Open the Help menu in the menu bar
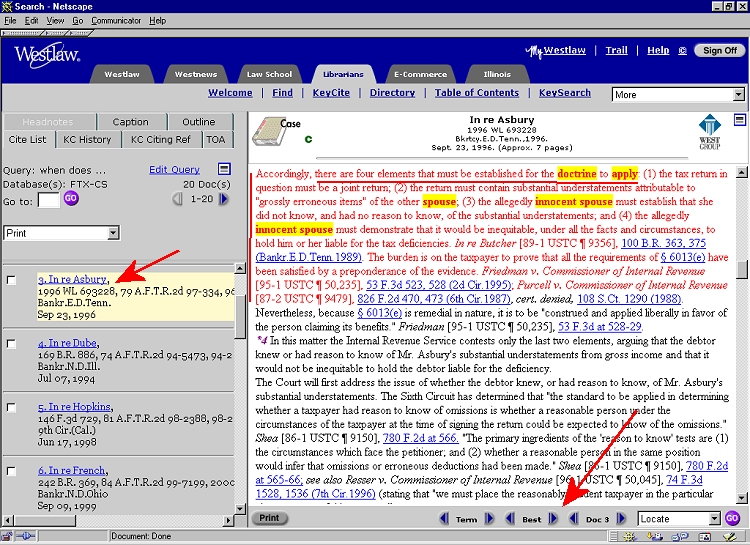Image resolution: width=750 pixels, height=545 pixels. (157, 21)
